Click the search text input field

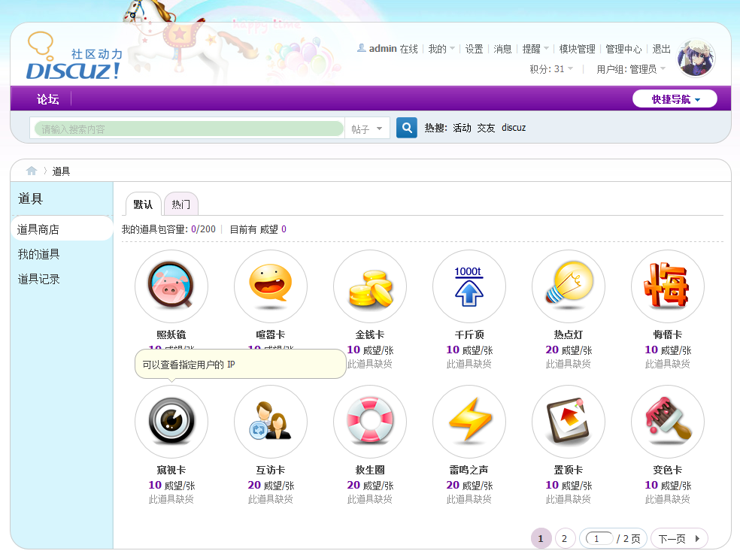tap(188, 129)
